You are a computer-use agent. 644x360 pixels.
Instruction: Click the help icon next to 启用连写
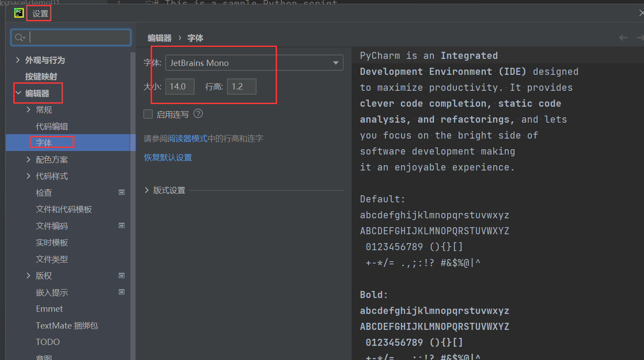pyautogui.click(x=198, y=114)
